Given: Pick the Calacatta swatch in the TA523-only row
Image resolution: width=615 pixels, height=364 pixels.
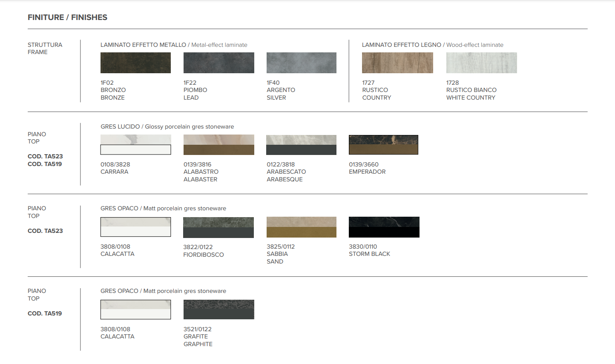Looking at the screenshot, I should [135, 227].
